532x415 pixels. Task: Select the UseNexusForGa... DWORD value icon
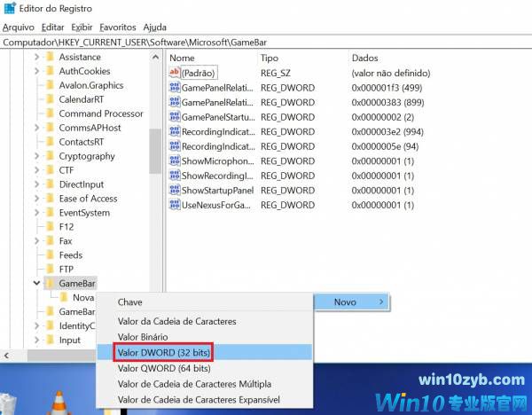pyautogui.click(x=175, y=205)
